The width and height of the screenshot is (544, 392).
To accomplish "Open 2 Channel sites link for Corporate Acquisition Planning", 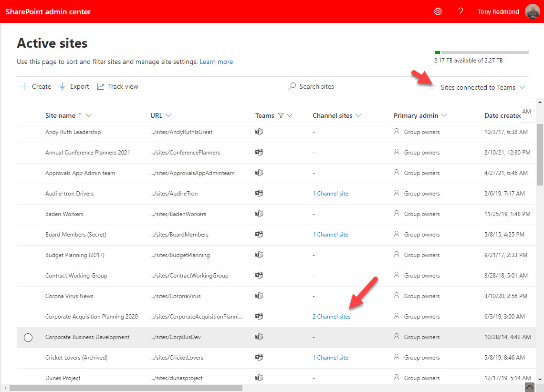I will 331,317.
